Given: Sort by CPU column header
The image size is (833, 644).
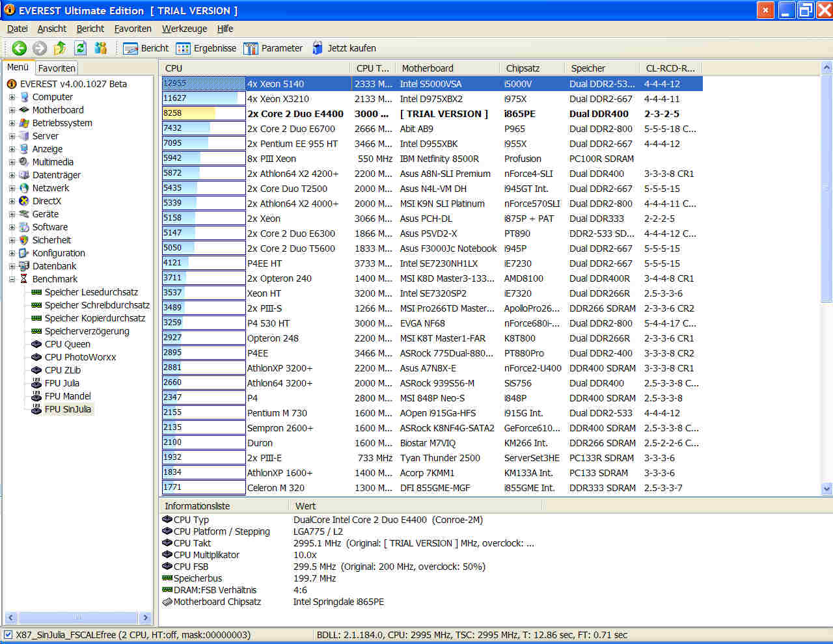Looking at the screenshot, I should point(256,68).
